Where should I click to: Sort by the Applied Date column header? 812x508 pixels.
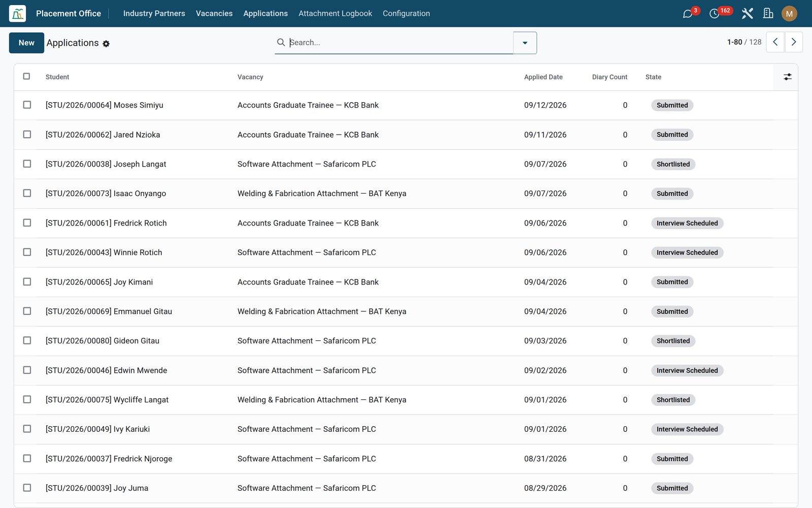pyautogui.click(x=543, y=77)
